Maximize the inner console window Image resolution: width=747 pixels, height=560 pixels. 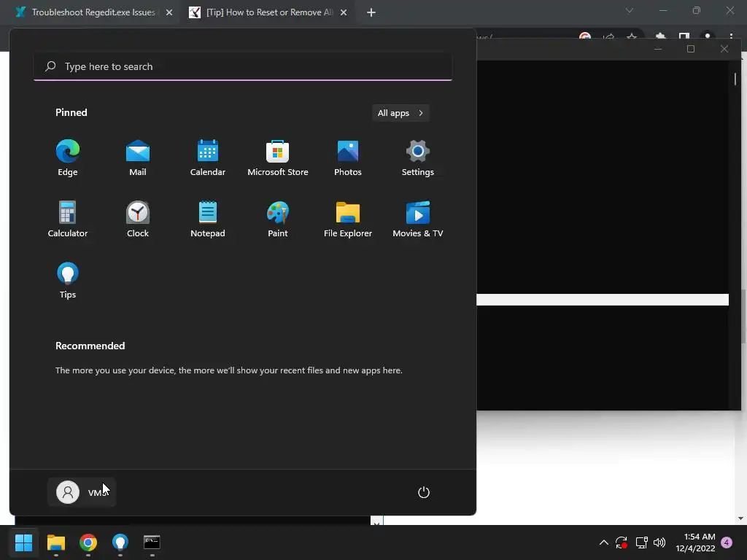point(691,49)
